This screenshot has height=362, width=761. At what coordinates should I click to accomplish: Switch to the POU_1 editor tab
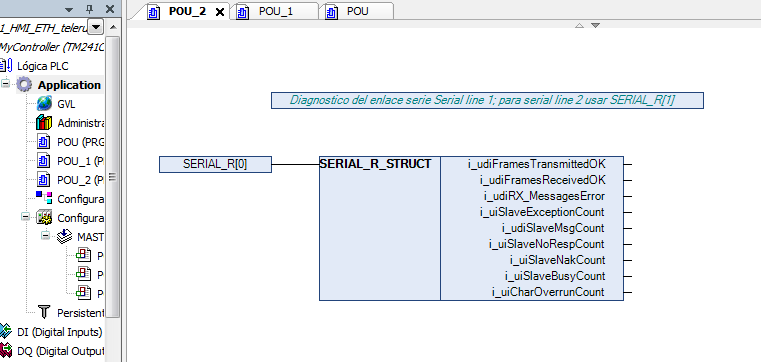tap(276, 12)
